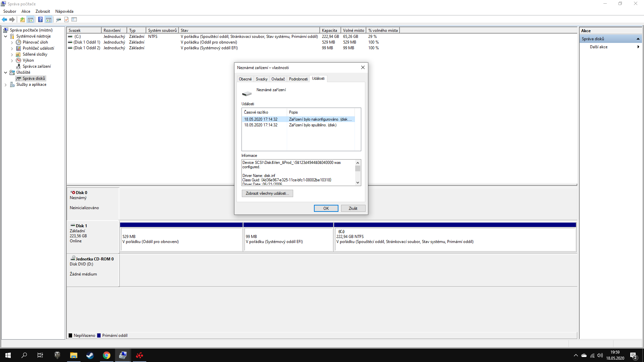Image resolution: width=644 pixels, height=362 pixels.
Task: Select the Zařízení bylo spuštěno event row
Action: pyautogui.click(x=312, y=125)
